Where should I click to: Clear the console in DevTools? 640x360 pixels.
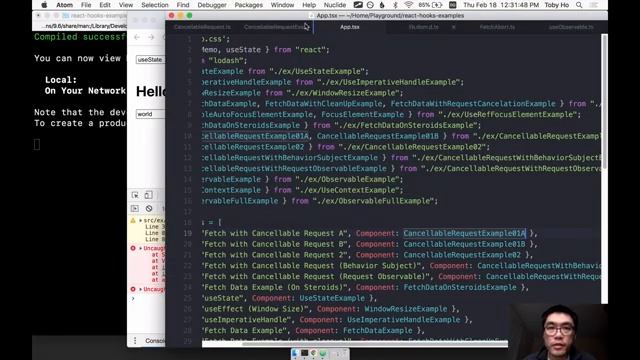pos(149,209)
